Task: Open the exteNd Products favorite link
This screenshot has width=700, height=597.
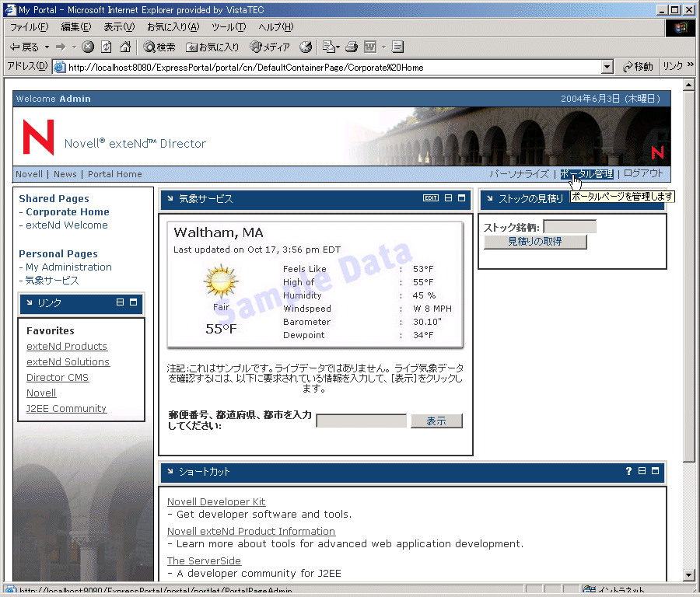Action: (67, 346)
